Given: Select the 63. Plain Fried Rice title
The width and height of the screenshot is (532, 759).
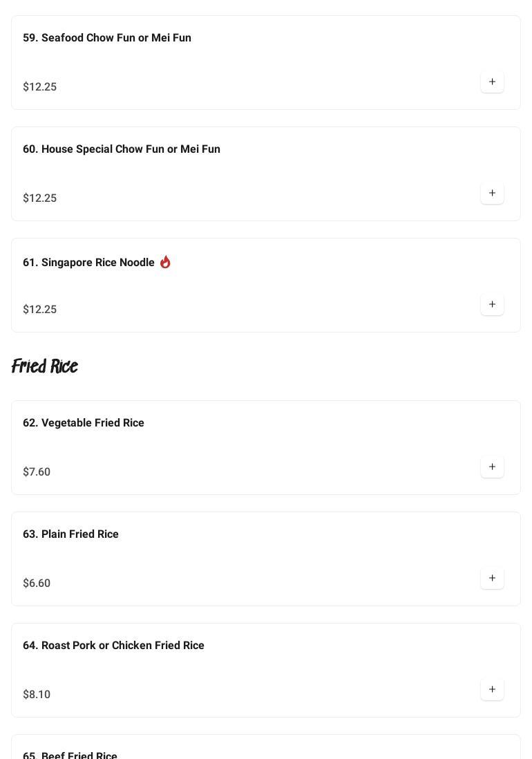Looking at the screenshot, I should 70,534.
